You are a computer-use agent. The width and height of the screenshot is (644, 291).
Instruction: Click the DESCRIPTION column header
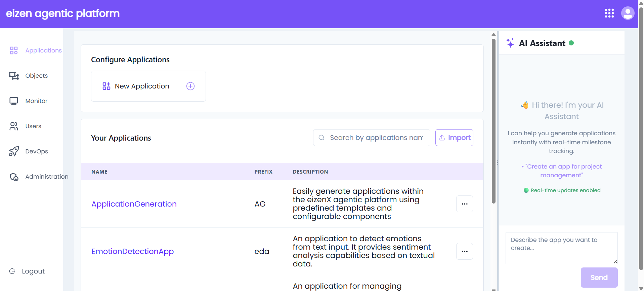click(x=310, y=172)
